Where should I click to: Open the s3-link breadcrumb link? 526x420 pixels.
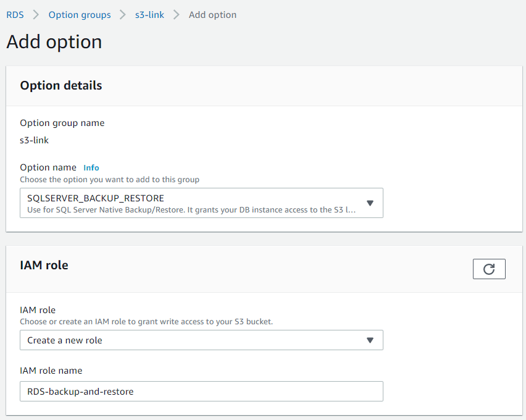pyautogui.click(x=149, y=15)
